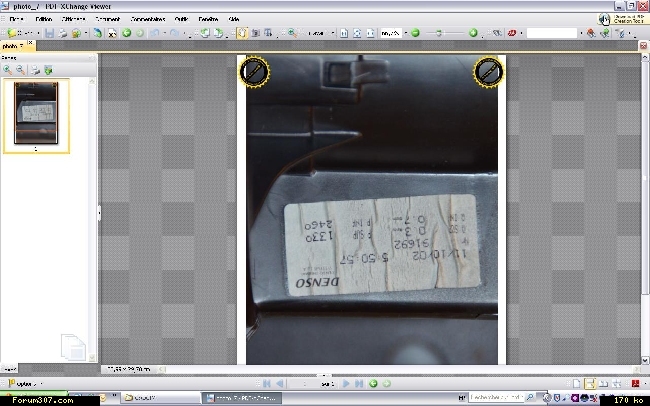This screenshot has height=406, width=650.
Task: Zoom in thumbnails in side panel
Action: [7, 70]
